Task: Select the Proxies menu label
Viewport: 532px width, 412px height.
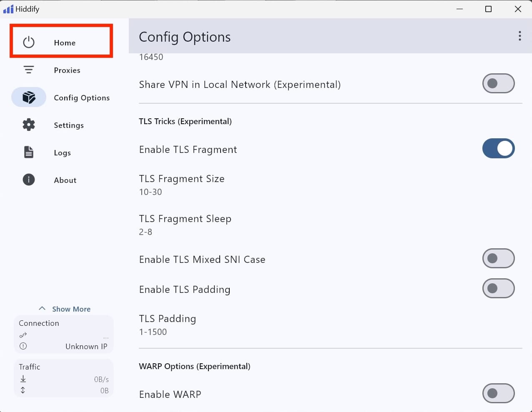Action: [67, 70]
